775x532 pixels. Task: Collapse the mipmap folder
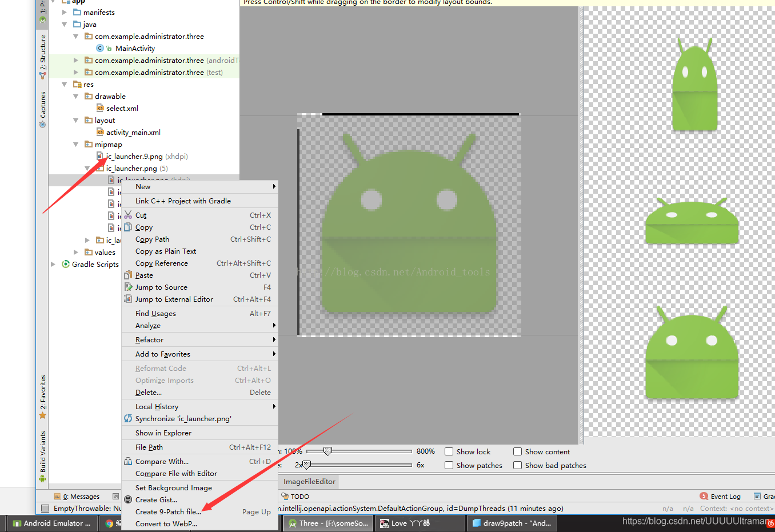pyautogui.click(x=76, y=145)
